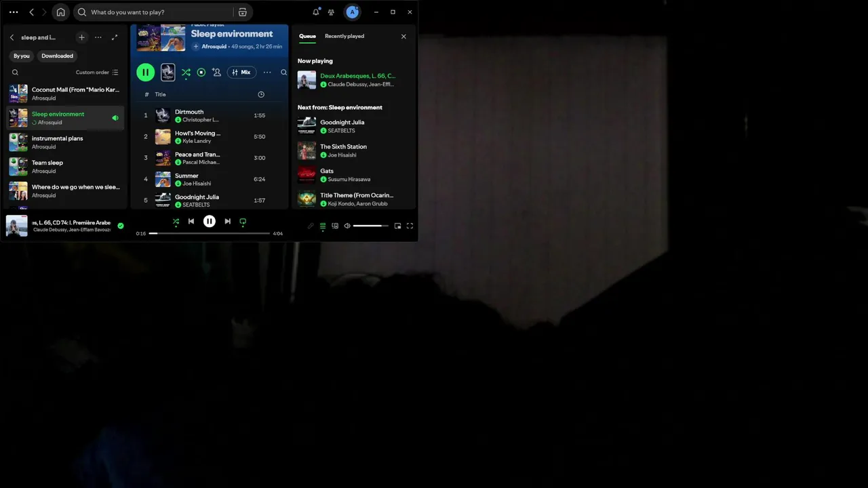Open Afrosquid profile link in playlist header
This screenshot has width=868, height=488.
(214, 47)
